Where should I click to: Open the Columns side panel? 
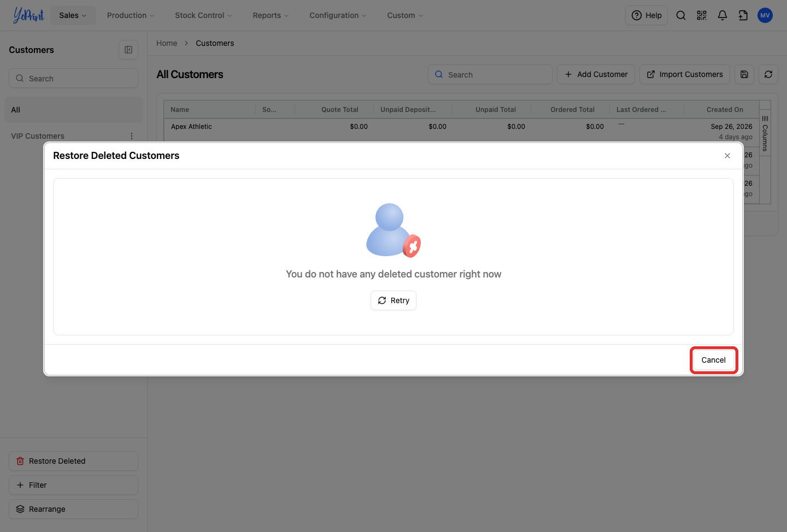[765, 134]
